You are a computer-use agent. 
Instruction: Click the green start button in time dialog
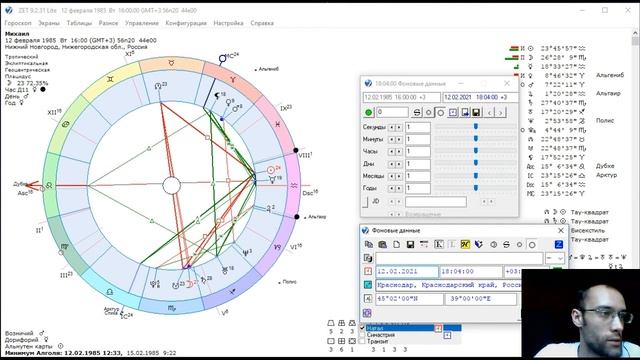coord(369,112)
